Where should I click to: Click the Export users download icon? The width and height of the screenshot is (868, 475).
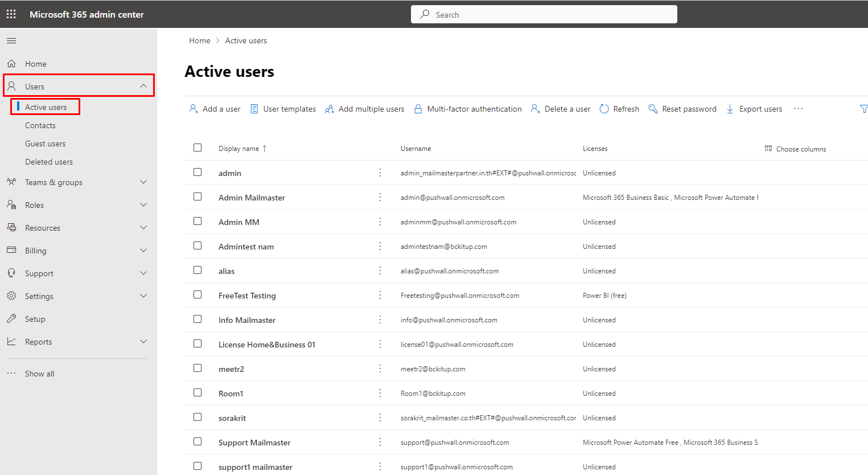[x=730, y=109]
